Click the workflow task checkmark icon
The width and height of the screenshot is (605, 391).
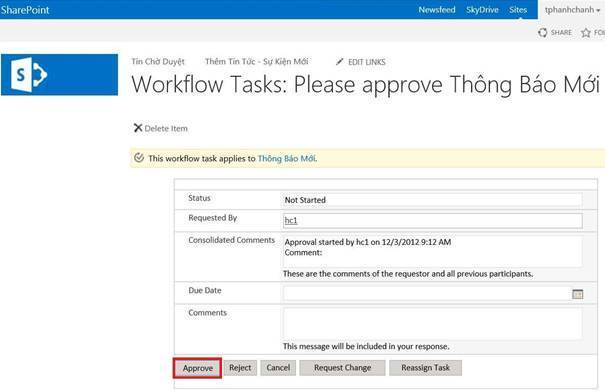139,157
